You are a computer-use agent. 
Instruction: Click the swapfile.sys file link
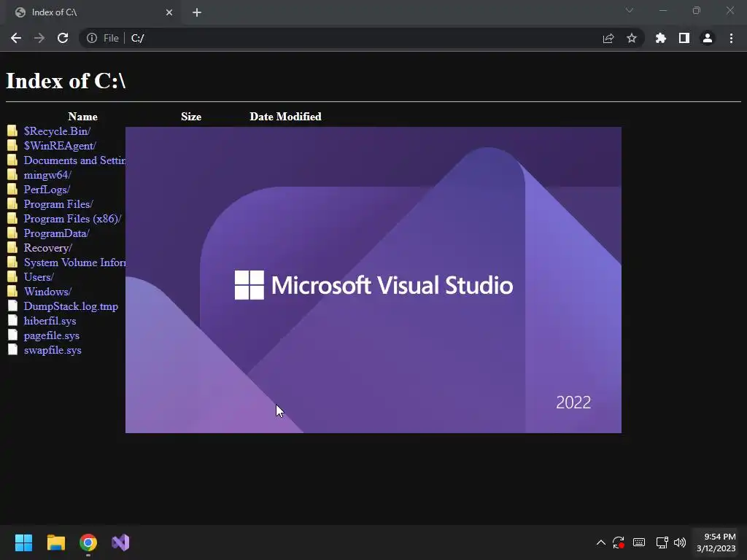click(x=53, y=350)
